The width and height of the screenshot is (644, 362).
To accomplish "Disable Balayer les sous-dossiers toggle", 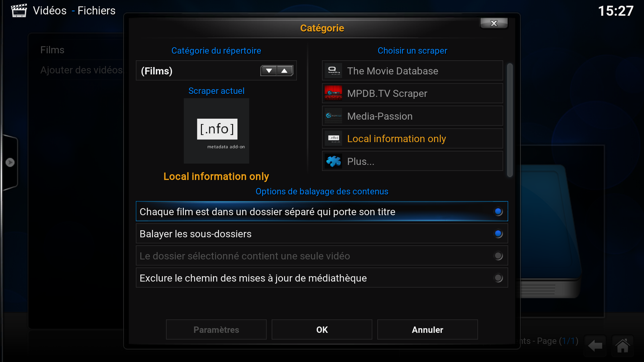I will (498, 234).
